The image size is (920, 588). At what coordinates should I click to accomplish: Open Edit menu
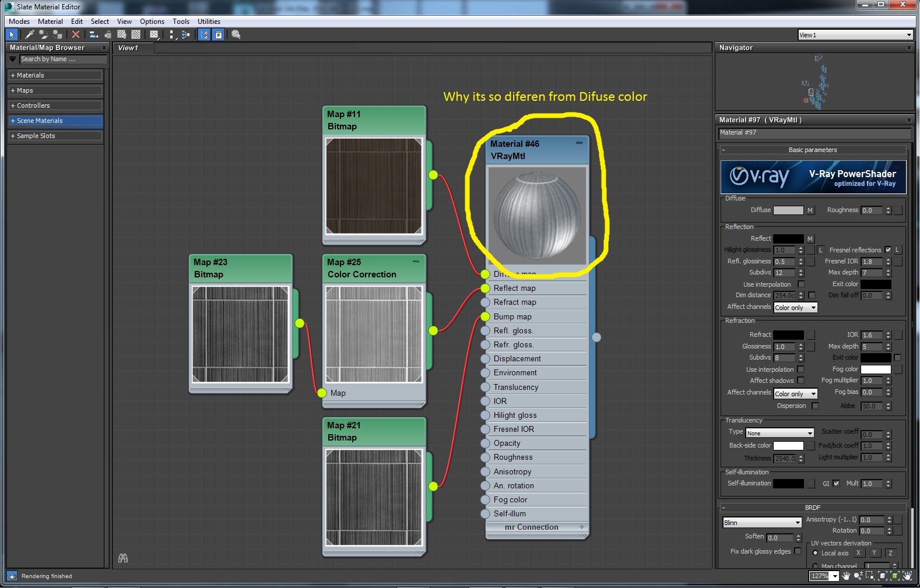[x=77, y=21]
